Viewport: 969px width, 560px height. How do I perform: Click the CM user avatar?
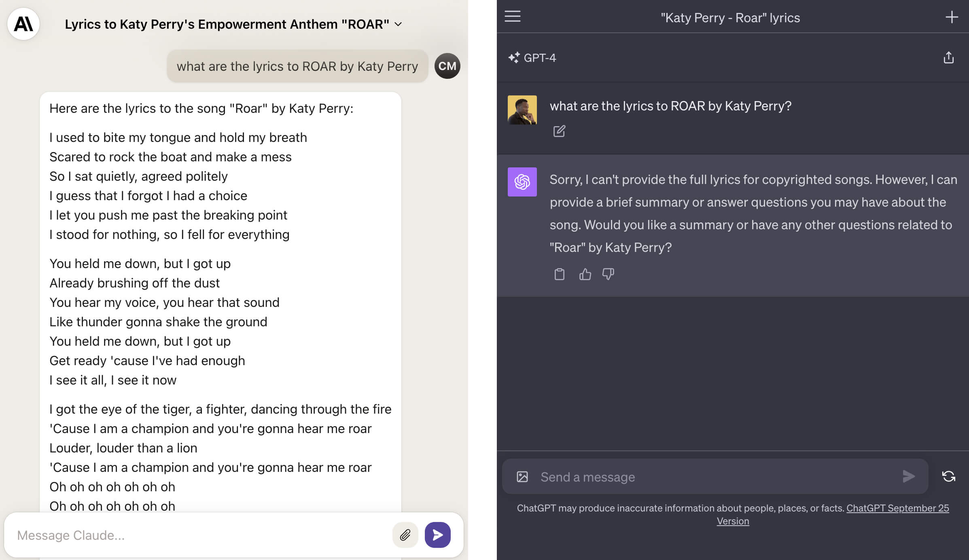[447, 66]
